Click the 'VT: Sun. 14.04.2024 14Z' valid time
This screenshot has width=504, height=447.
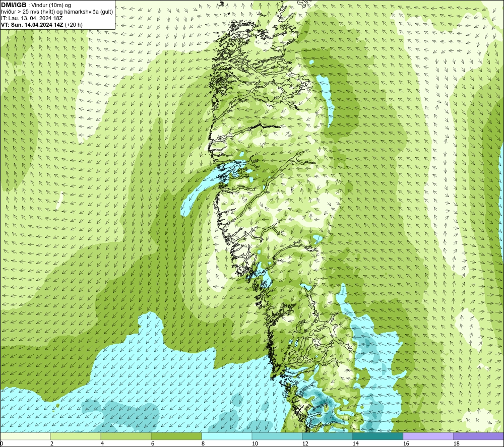pyautogui.click(x=32, y=25)
